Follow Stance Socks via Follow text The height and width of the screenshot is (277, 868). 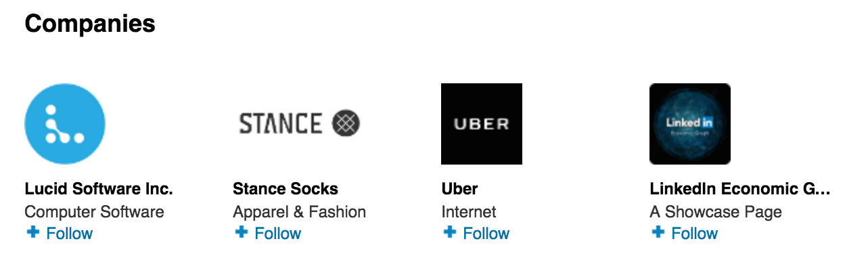coord(278,233)
